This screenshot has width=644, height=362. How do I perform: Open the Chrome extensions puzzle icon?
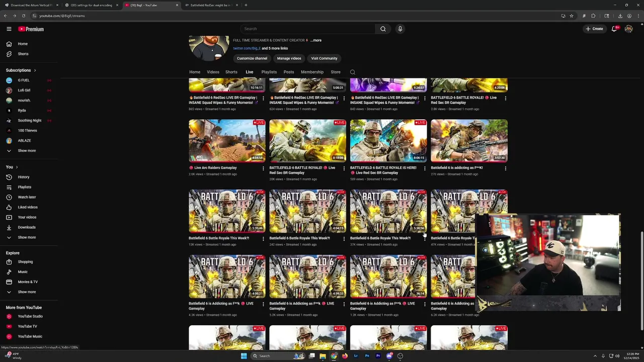click(593, 16)
